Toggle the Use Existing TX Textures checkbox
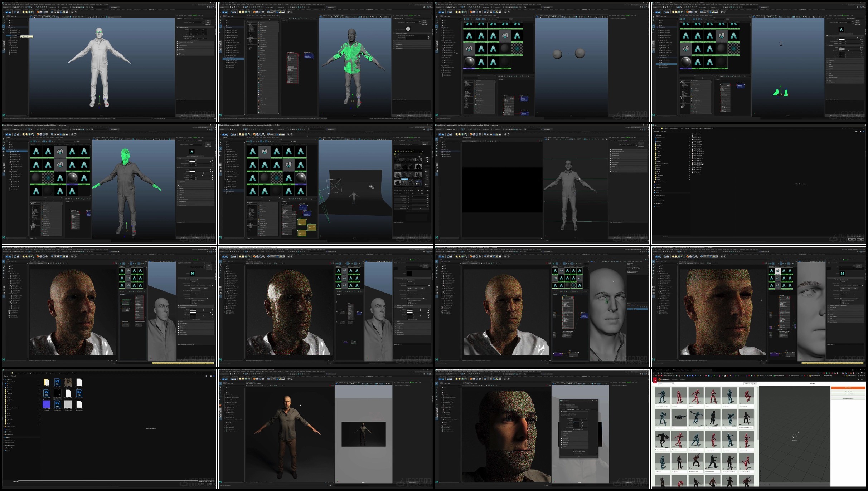 coord(574,451)
